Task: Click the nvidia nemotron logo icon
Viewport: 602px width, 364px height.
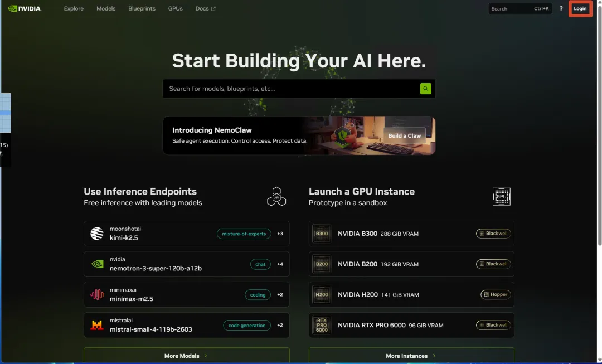Action: pos(97,264)
